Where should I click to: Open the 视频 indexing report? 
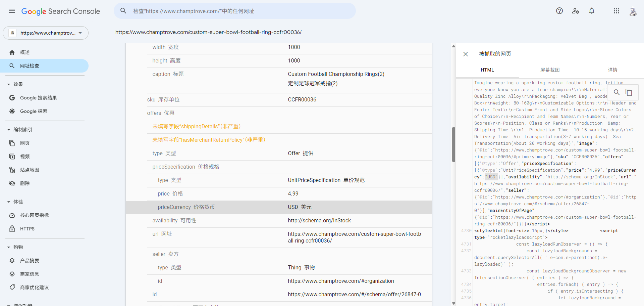coord(44,157)
